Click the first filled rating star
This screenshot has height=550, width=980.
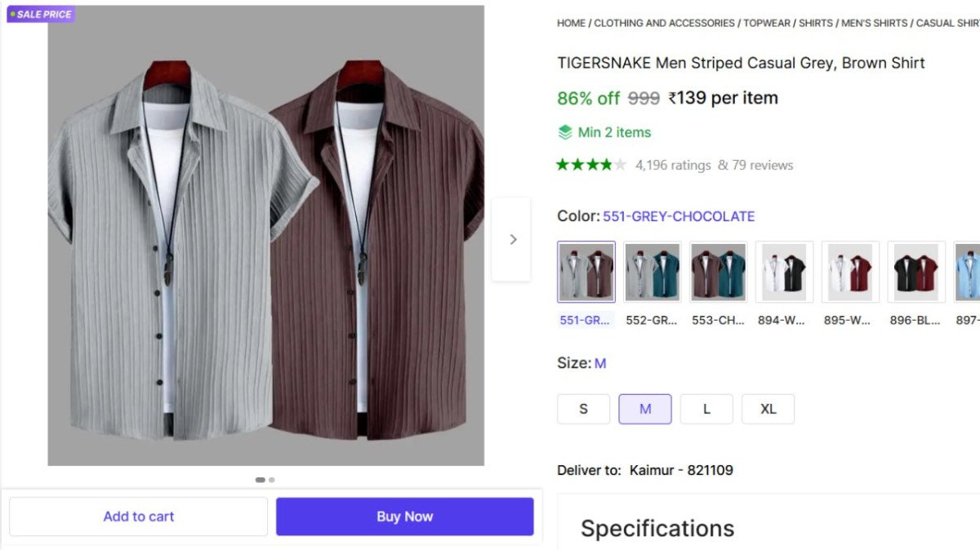coord(563,163)
